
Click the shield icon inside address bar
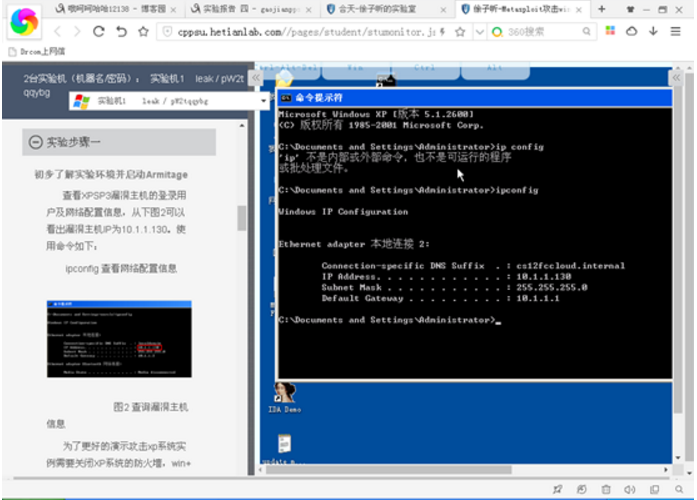[167, 32]
